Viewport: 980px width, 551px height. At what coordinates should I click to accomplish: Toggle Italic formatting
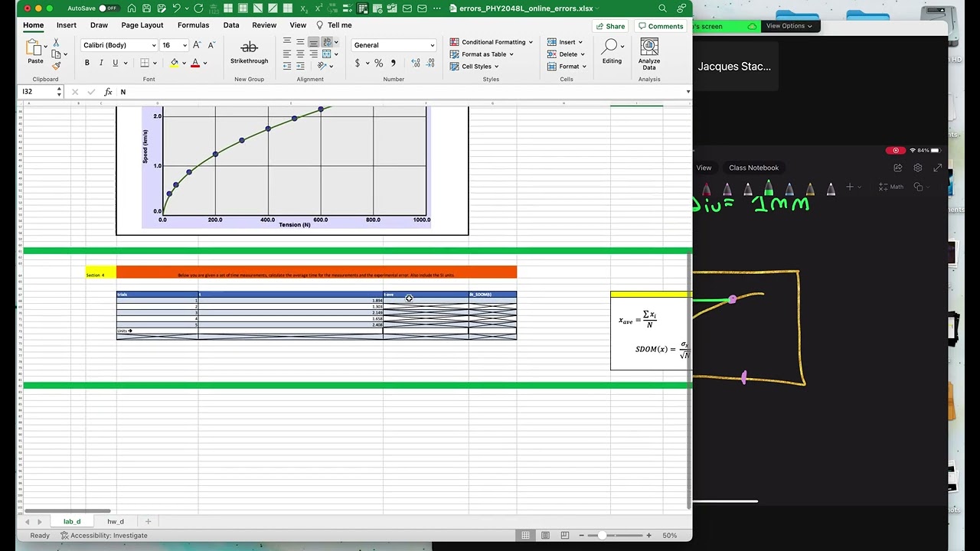coord(101,63)
